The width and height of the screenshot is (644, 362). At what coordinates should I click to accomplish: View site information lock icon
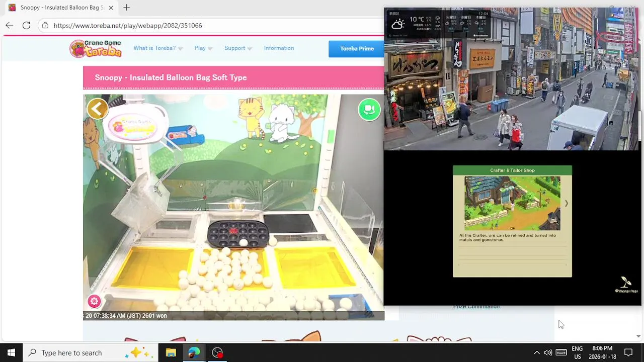click(x=45, y=25)
